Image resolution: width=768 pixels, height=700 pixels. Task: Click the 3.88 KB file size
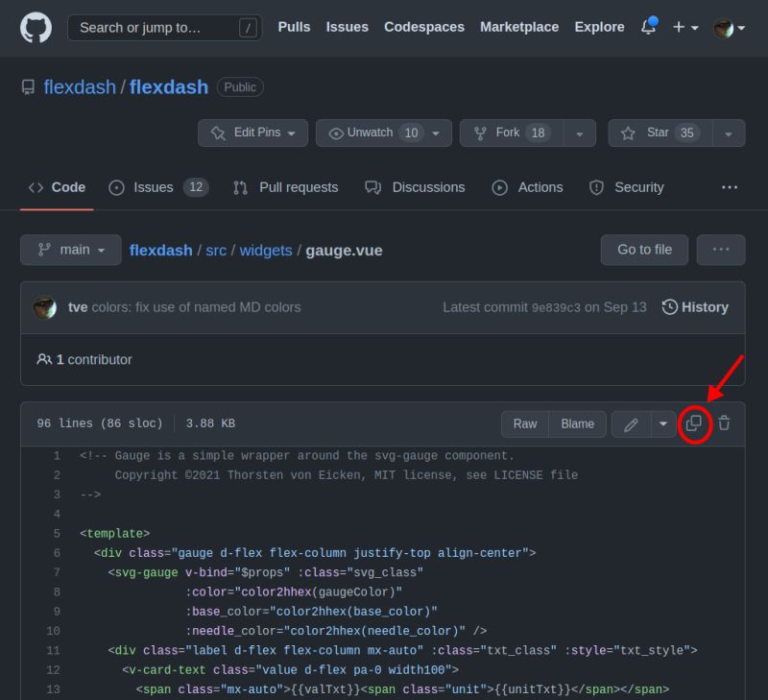210,423
